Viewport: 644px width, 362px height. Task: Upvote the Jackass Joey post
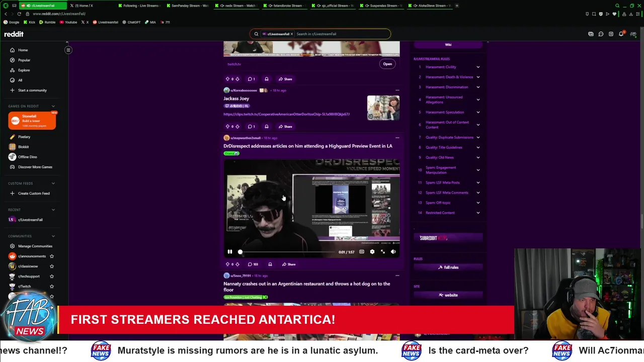coord(227,126)
